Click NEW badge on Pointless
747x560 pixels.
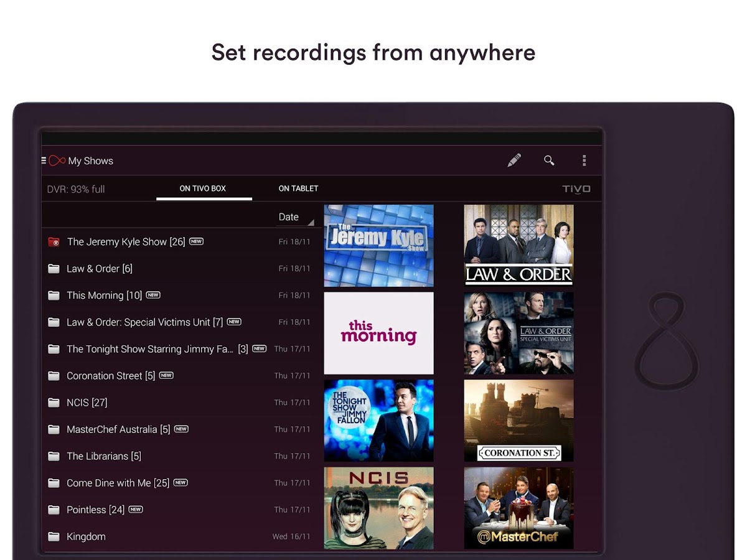136,509
